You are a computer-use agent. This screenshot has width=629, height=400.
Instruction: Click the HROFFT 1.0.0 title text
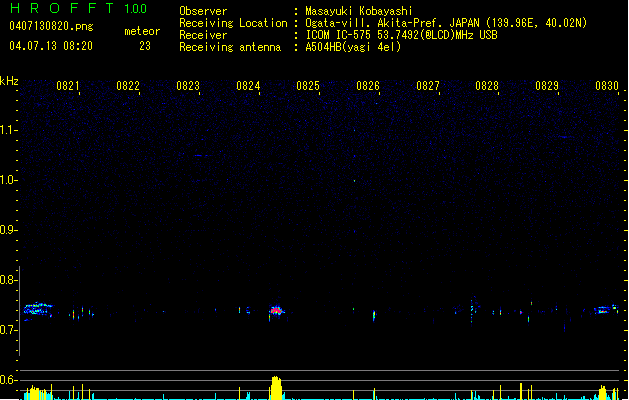coord(79,8)
